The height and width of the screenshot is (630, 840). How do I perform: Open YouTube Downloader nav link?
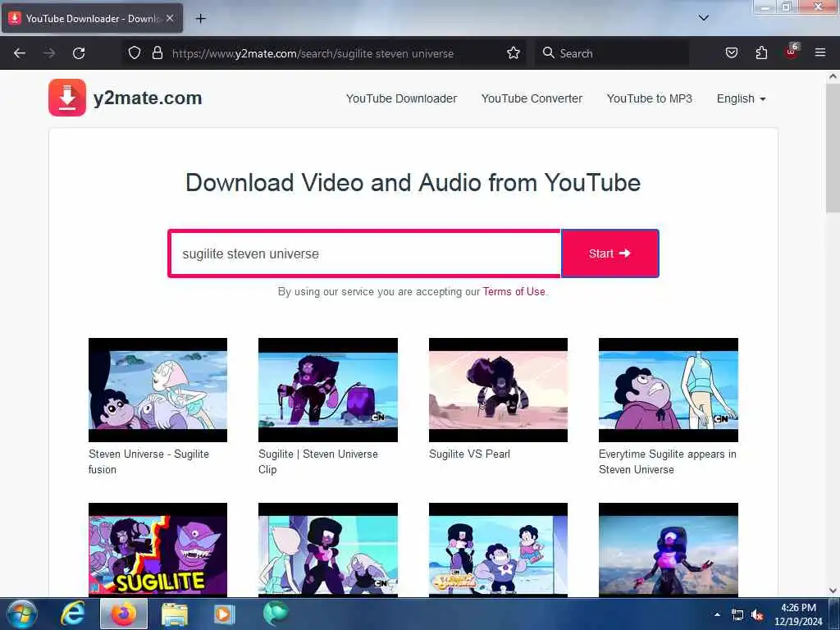point(401,98)
